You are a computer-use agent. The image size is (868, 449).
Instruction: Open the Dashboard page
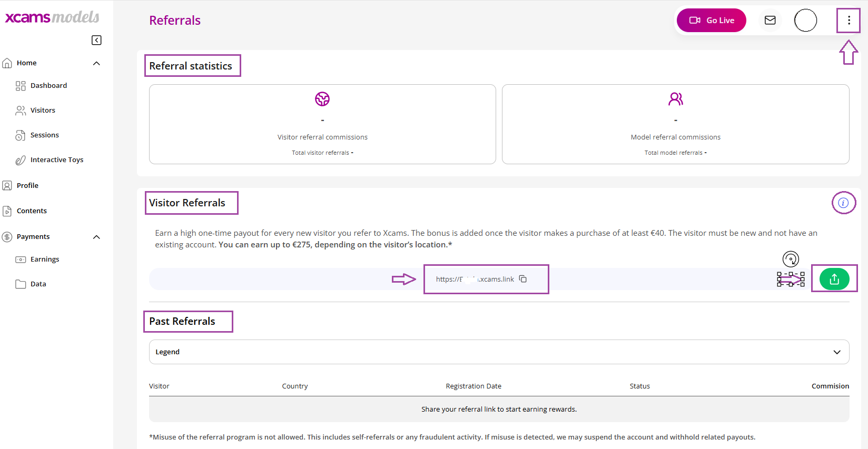[48, 85]
